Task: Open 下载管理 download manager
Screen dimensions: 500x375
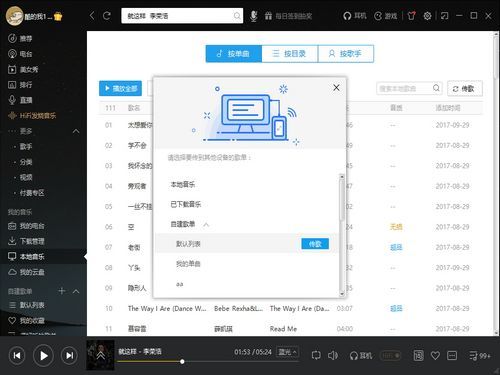Action: click(26, 241)
